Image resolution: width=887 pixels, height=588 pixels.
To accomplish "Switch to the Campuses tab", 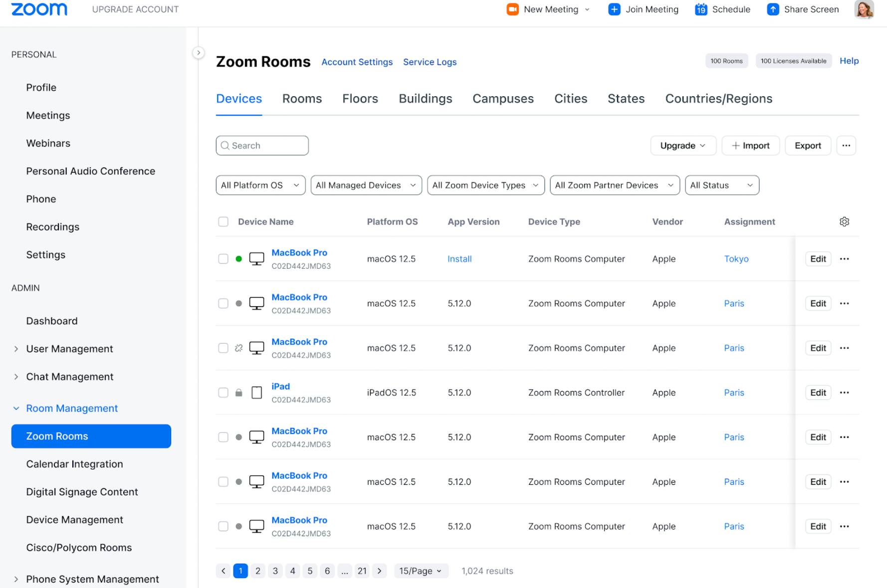I will tap(503, 99).
